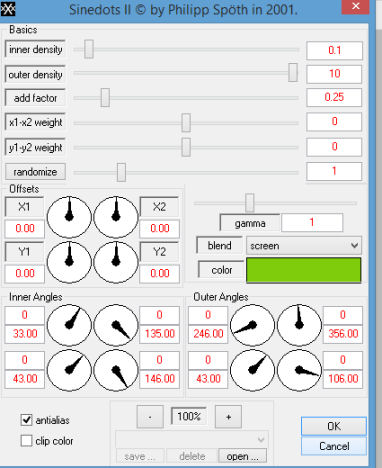Click the randomize slider handle
The image size is (382, 468).
(x=121, y=172)
